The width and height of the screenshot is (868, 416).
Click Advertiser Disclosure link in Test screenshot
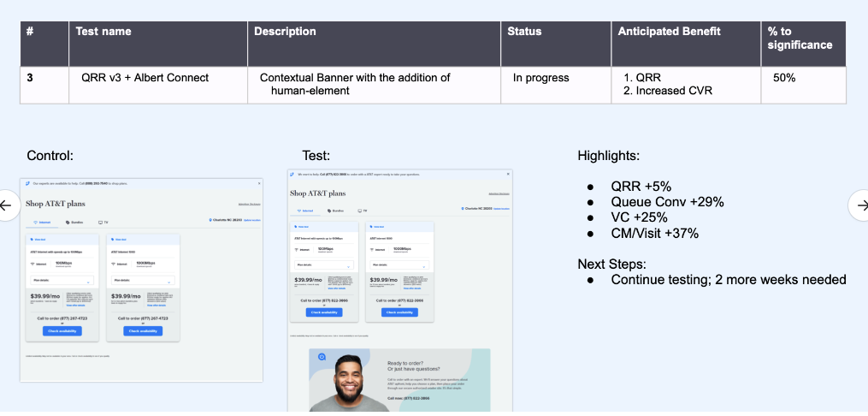[x=499, y=193]
